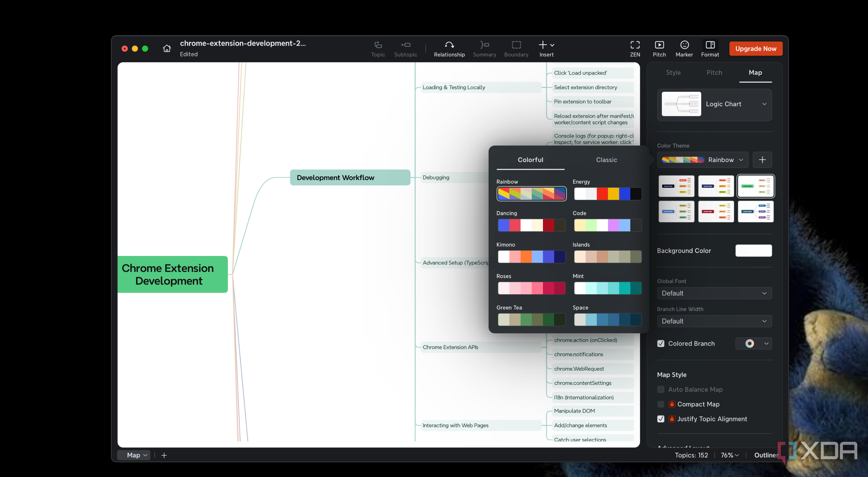Screen dimensions: 868x477
Task: Uncheck the Colored Branch checkbox
Action: [661, 344]
